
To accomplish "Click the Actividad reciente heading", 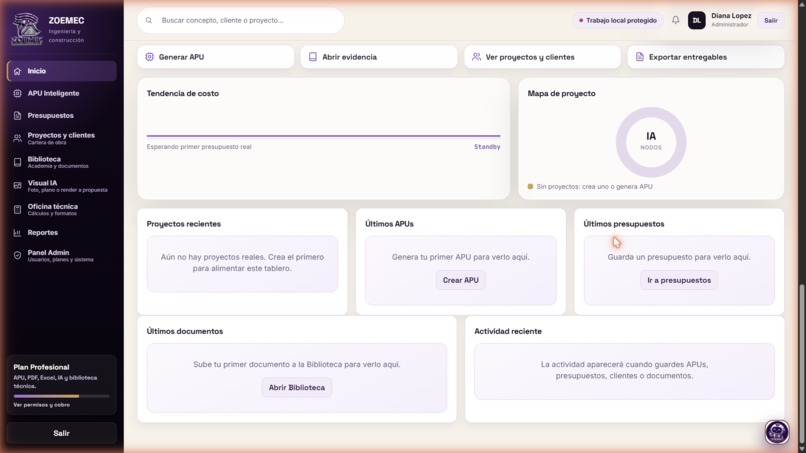I will point(508,331).
